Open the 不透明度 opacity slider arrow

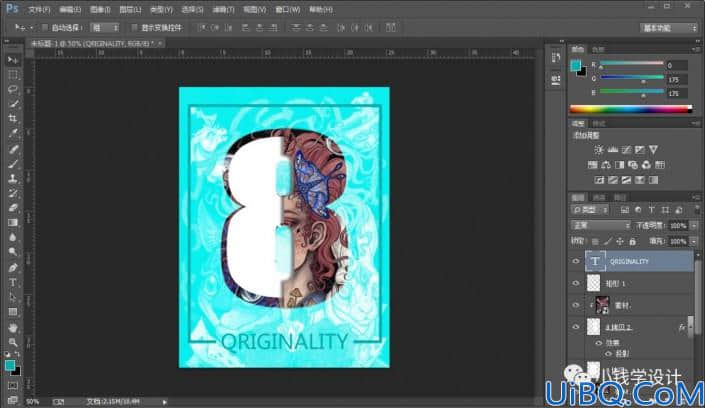point(694,225)
